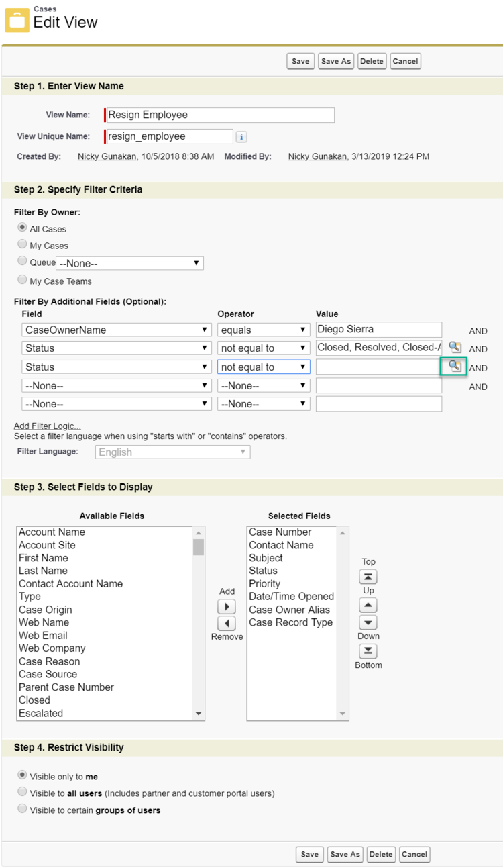
Task: Click the Remove arrow button
Action: coord(227,623)
